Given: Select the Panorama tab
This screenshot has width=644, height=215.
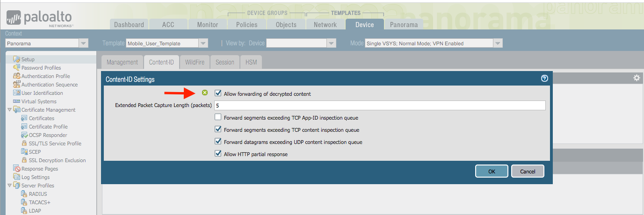Looking at the screenshot, I should pyautogui.click(x=404, y=25).
